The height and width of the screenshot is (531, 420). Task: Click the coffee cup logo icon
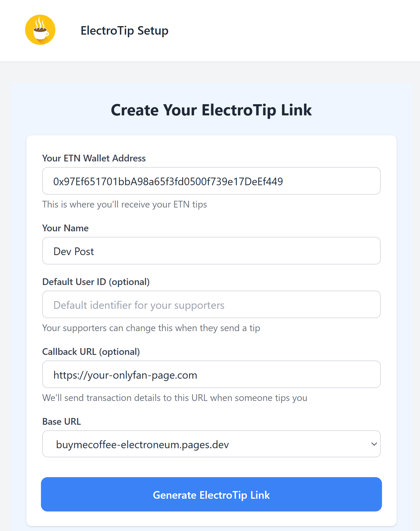40,30
